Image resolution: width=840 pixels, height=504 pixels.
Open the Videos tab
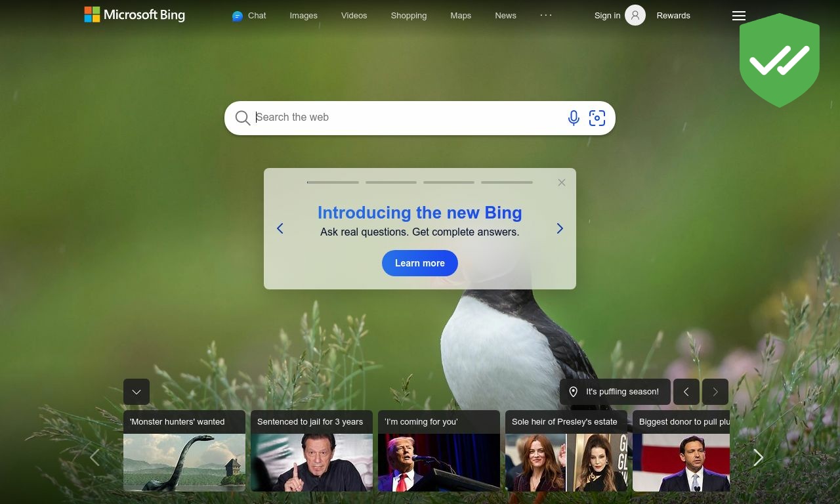click(354, 16)
